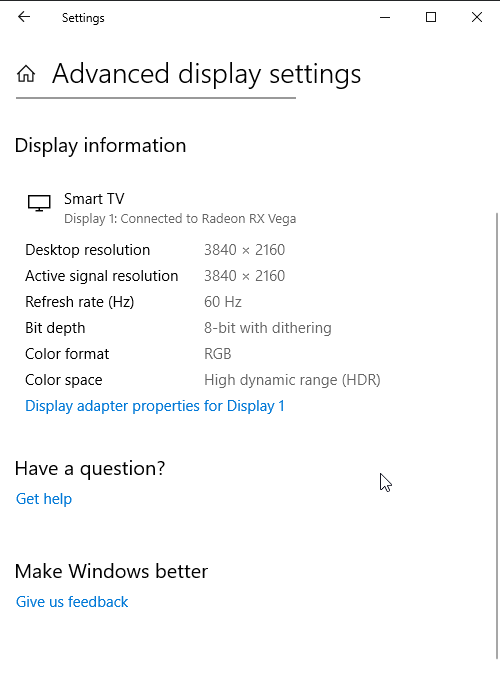Click the 8-bit with dithering value
The image size is (500, 675).
click(268, 328)
